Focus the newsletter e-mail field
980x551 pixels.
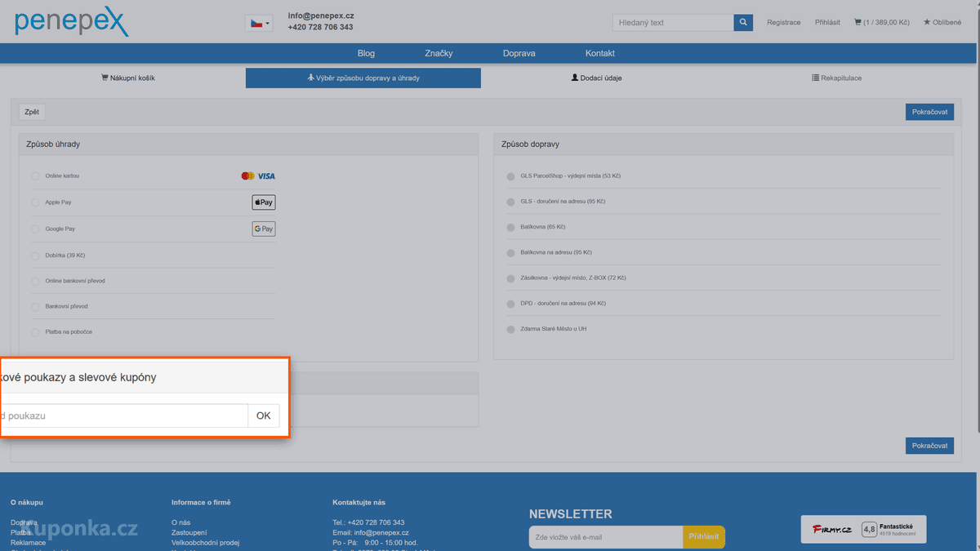606,537
